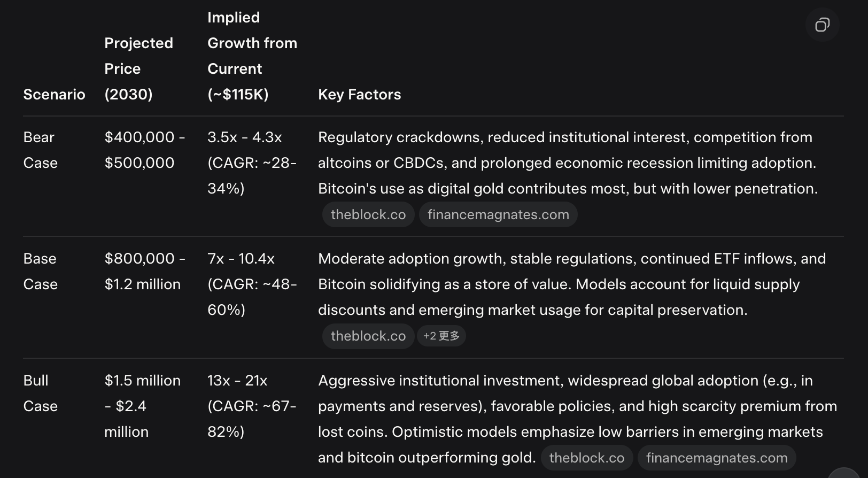868x478 pixels.
Task: Open financemagnates.com citation in Bear Case row
Action: pos(498,214)
